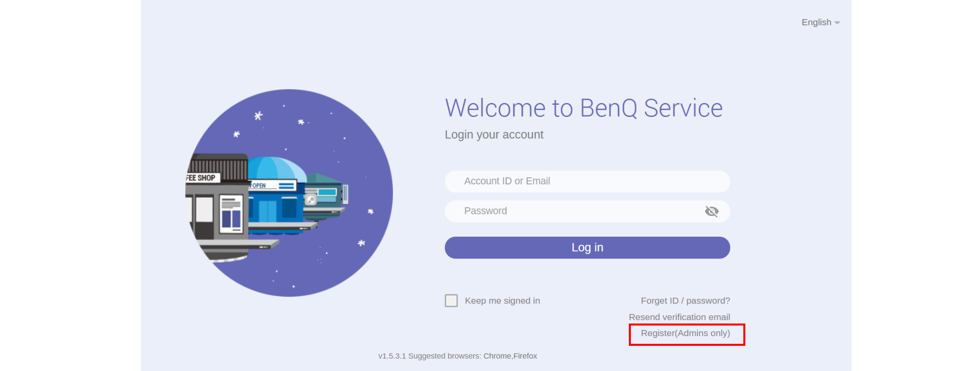Click the arrow beside English
980x371 pixels.
837,23
